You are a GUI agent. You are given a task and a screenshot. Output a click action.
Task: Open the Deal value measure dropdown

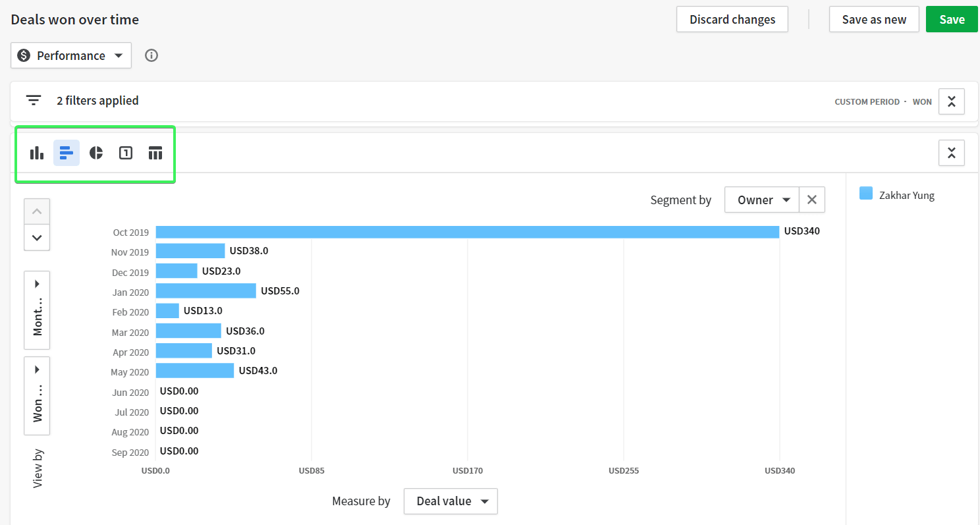point(450,501)
